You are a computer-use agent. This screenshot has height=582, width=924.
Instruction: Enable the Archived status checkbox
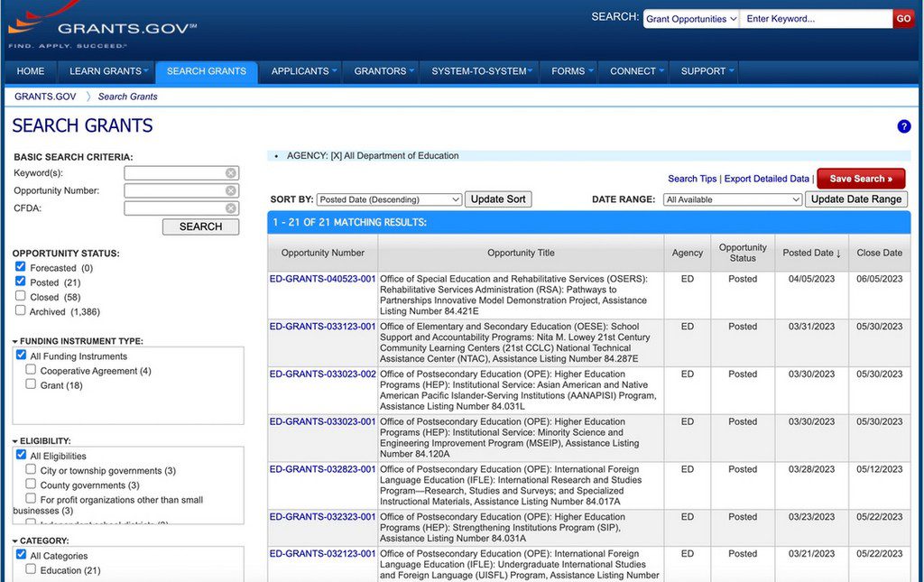click(x=21, y=310)
